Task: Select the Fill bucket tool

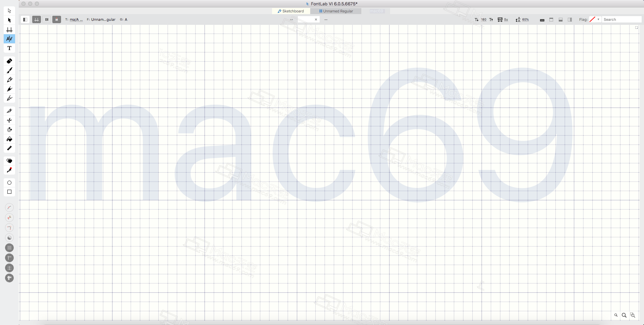Action: click(x=9, y=139)
